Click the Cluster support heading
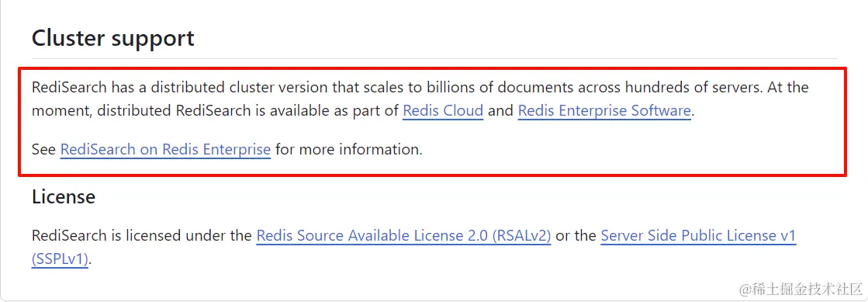Image resolution: width=868 pixels, height=302 pixels. pos(113,38)
